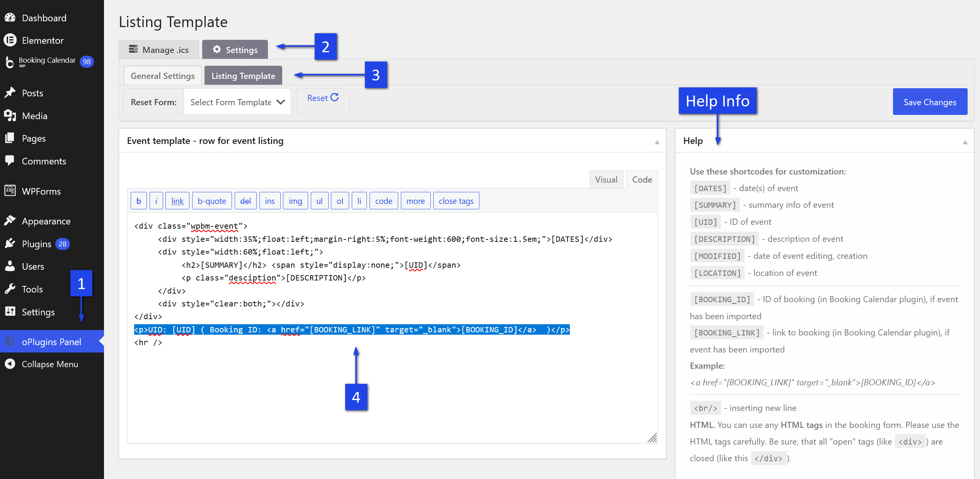Image resolution: width=980 pixels, height=479 pixels.
Task: Open the Settings top tab
Action: click(x=235, y=50)
